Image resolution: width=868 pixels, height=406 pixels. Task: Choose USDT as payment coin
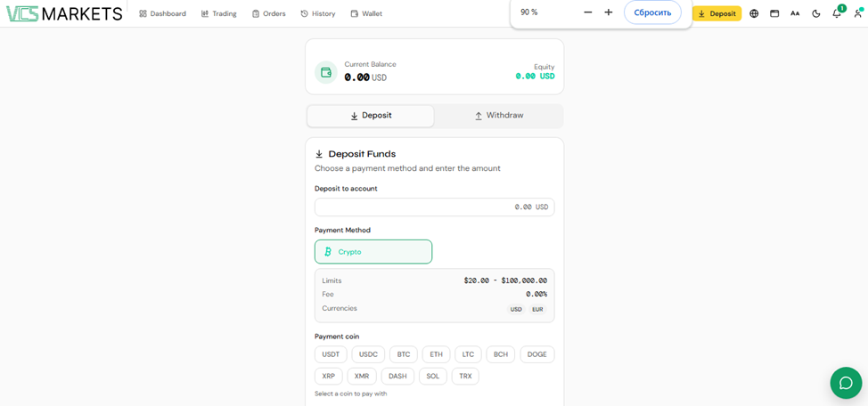pos(331,354)
